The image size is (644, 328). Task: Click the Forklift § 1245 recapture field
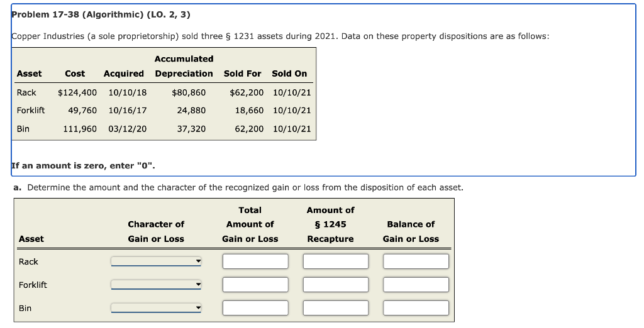click(x=336, y=285)
